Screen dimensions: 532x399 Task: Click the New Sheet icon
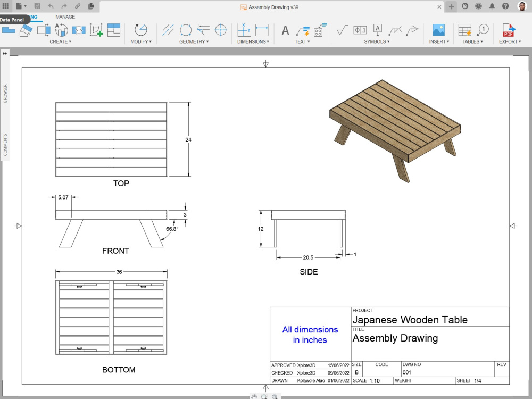114,30
